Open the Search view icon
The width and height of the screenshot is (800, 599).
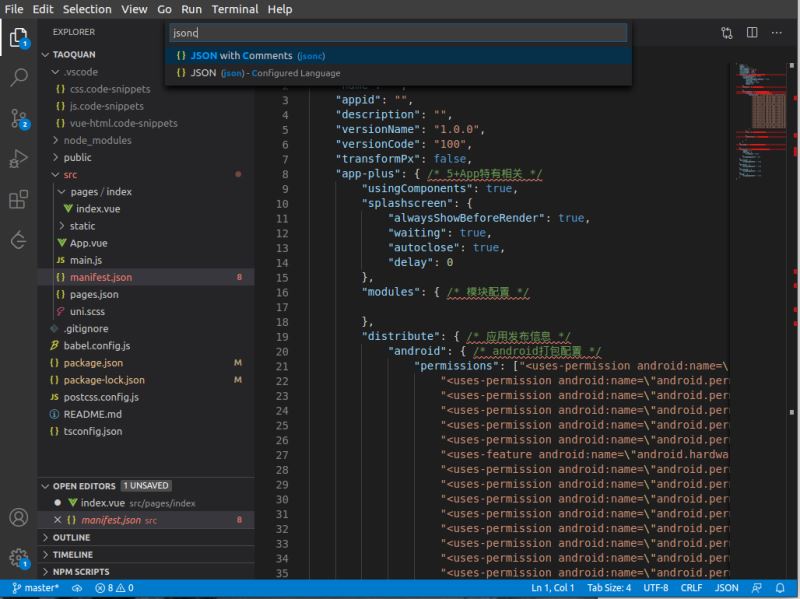[19, 78]
